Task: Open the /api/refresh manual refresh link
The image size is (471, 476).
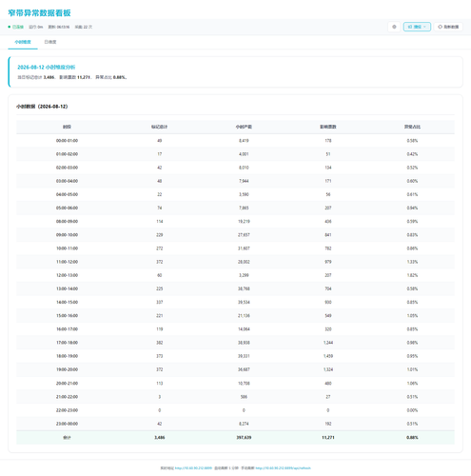Action: (283, 468)
